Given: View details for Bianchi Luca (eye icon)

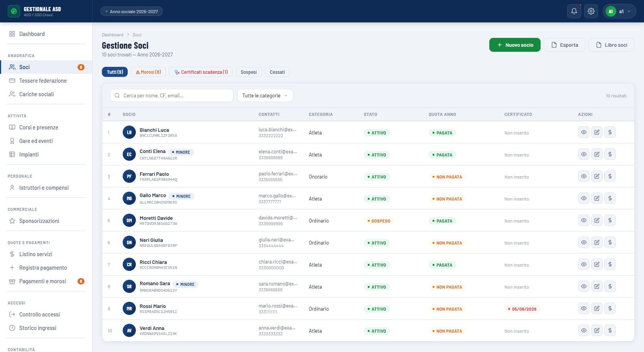Looking at the screenshot, I should (x=584, y=132).
